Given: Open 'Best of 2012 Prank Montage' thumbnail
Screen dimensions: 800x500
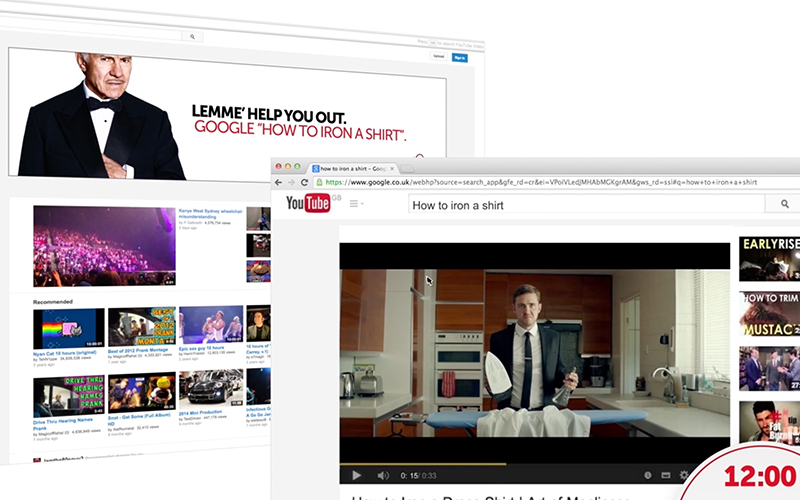Looking at the screenshot, I should [x=142, y=327].
